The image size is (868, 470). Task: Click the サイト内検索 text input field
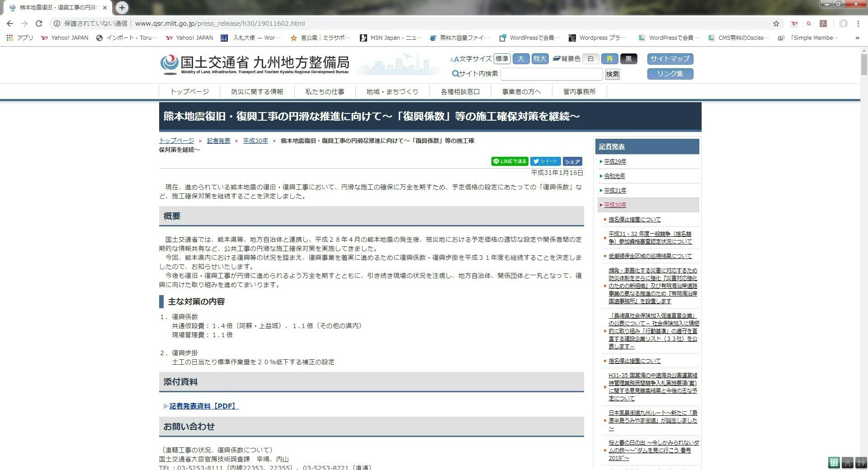tap(551, 74)
